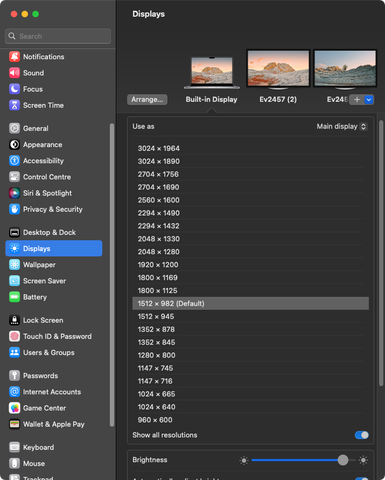Click the Control Centre icon
Screen dimensions: 385x480
[14, 177]
